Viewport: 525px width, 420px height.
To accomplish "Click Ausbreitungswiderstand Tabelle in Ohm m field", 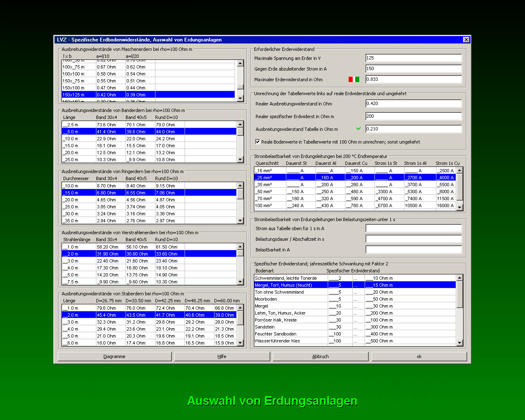I will [x=413, y=129].
